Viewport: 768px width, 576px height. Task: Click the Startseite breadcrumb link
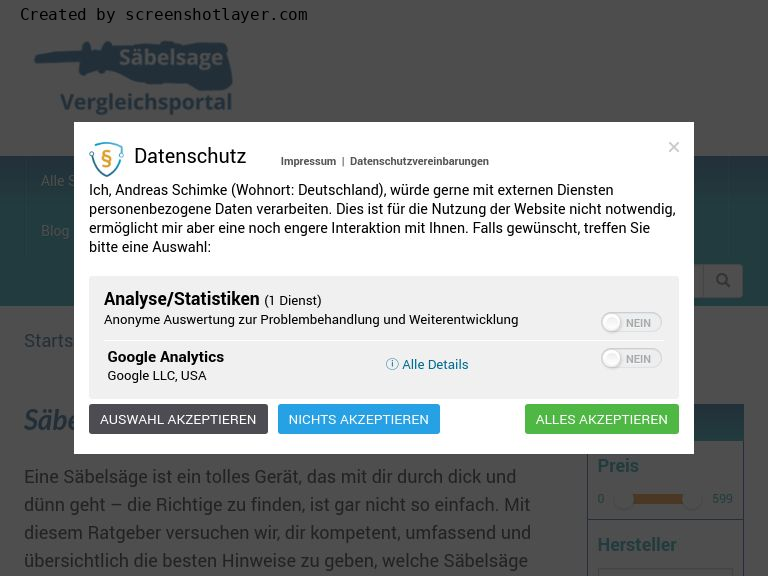pos(48,340)
